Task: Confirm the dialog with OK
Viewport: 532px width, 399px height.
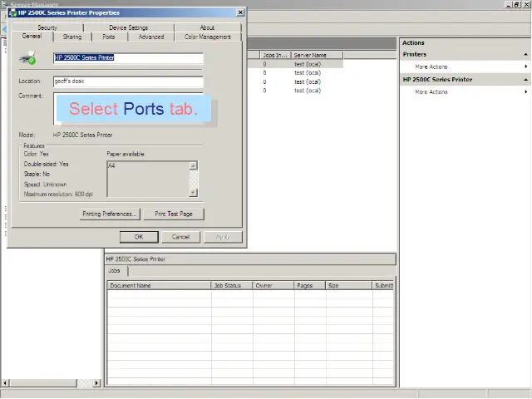Action: point(139,237)
